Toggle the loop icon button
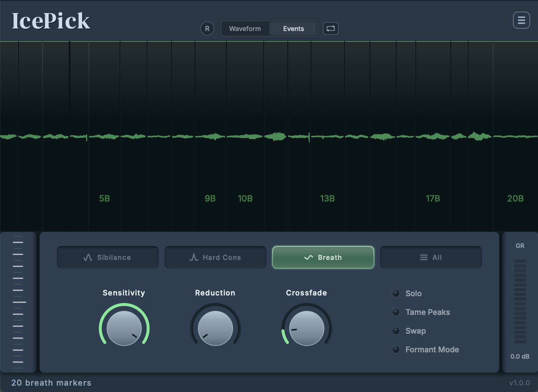 tap(331, 28)
